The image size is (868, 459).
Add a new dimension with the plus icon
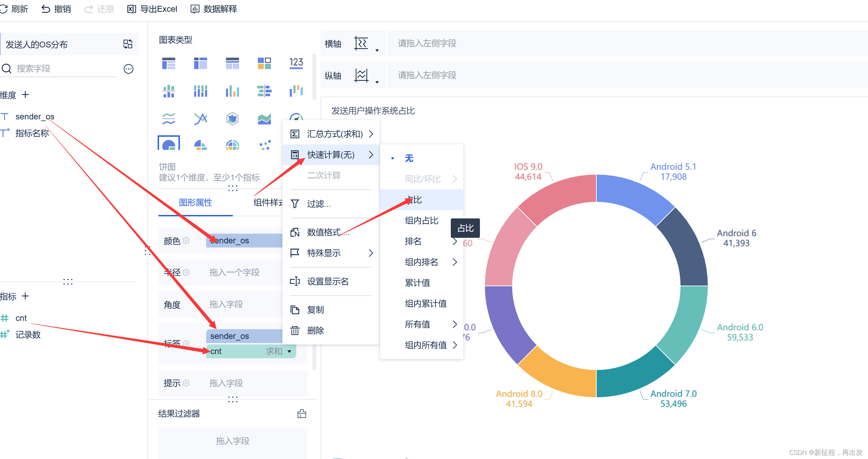25,94
